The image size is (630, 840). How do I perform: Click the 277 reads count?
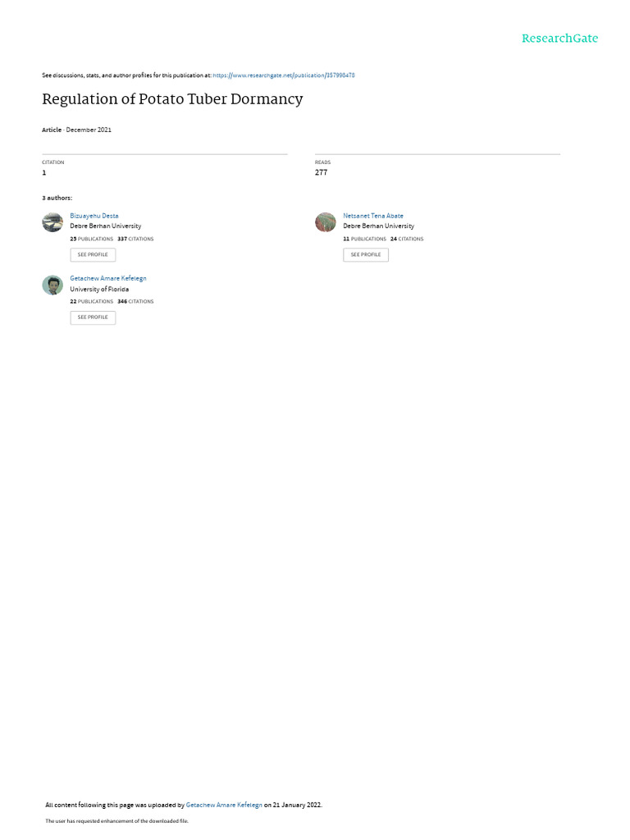pyautogui.click(x=321, y=172)
